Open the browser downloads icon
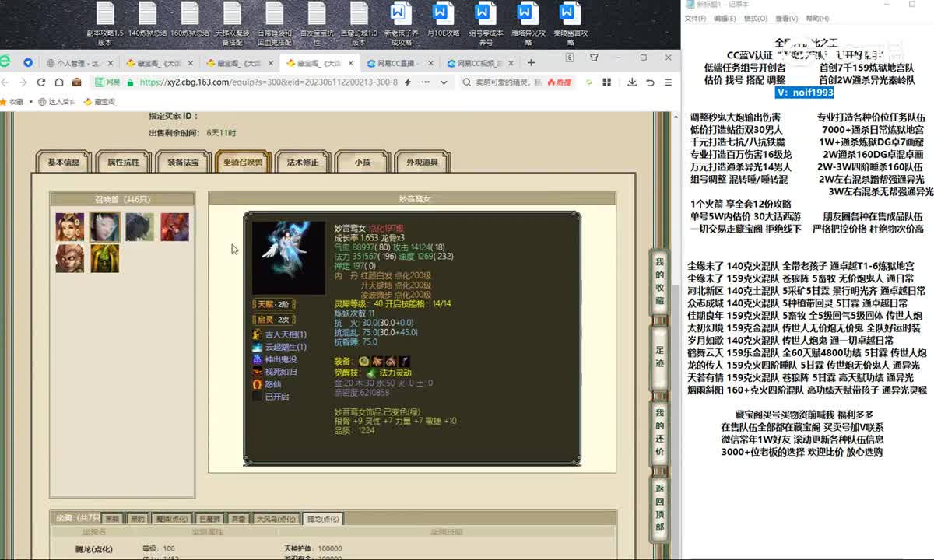 click(633, 82)
